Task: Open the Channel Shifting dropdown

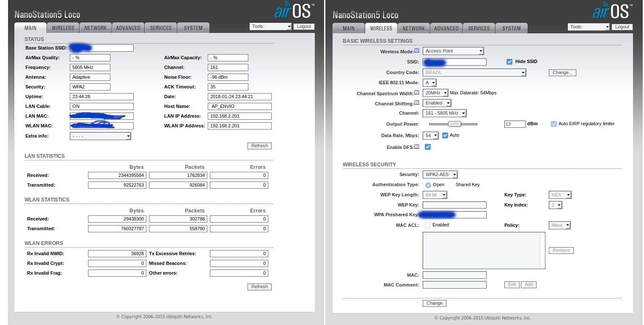Action: click(x=437, y=103)
